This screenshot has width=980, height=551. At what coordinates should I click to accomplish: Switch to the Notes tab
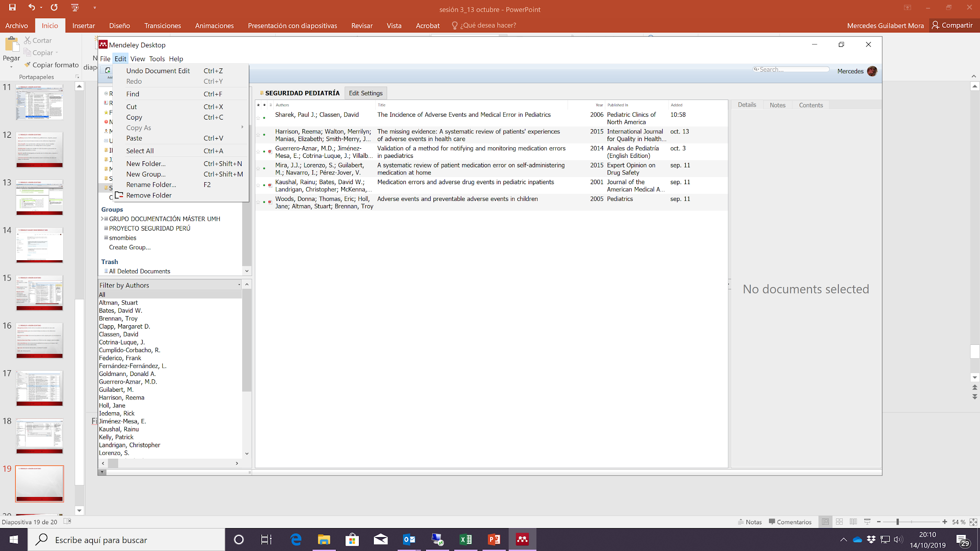[x=777, y=105]
